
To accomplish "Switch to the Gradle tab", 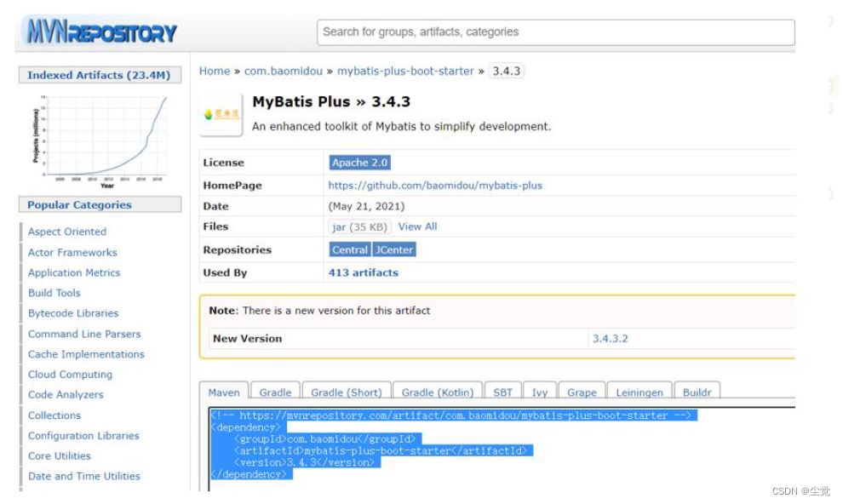I will 275,392.
